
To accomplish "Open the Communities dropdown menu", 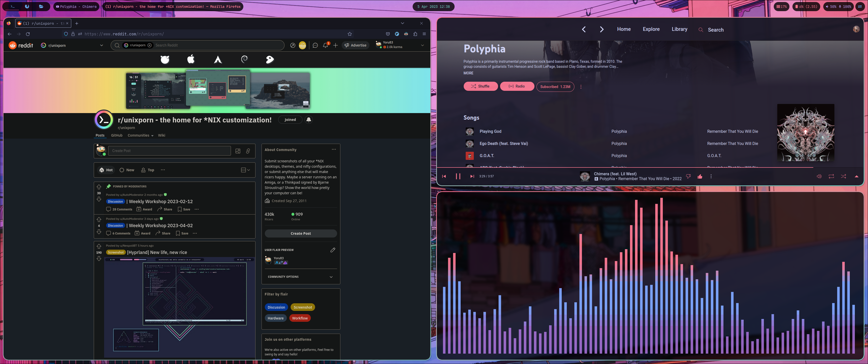I will 140,135.
